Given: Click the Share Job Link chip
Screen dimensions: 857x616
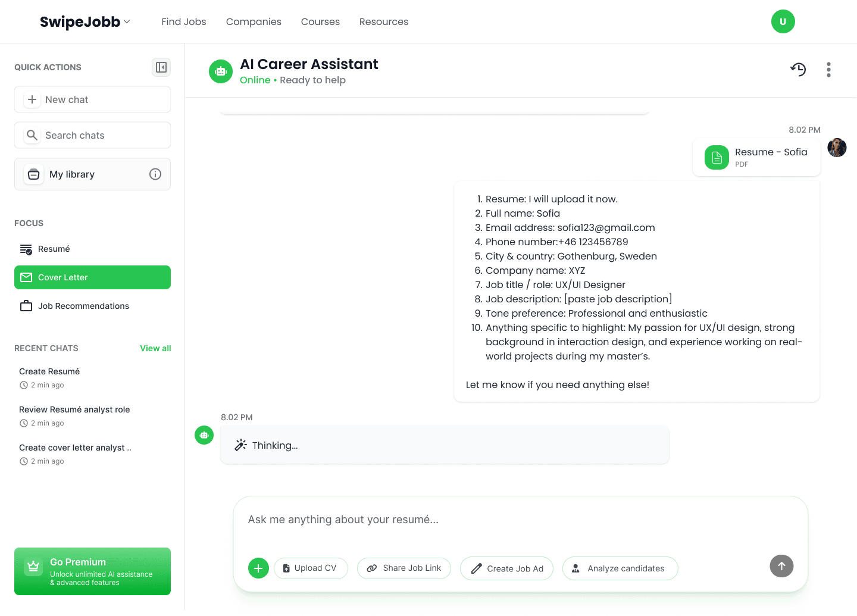Looking at the screenshot, I should click(404, 568).
